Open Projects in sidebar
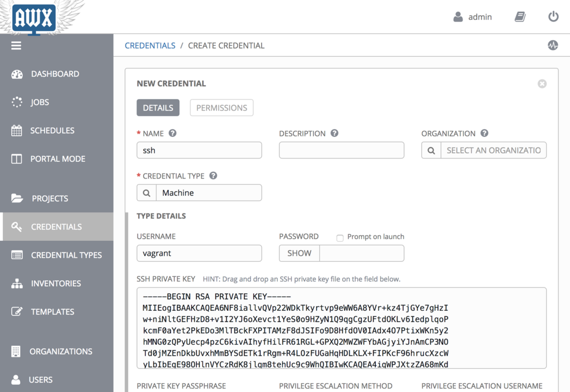570x392 pixels. click(57, 199)
